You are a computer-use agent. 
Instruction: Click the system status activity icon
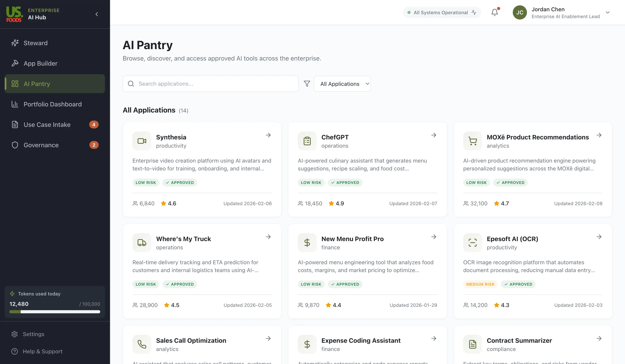point(473,12)
